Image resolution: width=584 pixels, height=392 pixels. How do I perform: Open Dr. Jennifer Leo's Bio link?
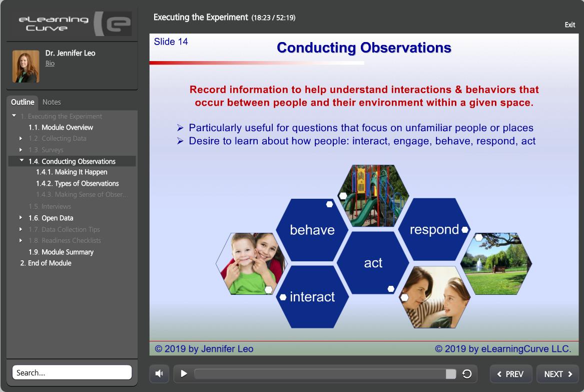tap(50, 63)
